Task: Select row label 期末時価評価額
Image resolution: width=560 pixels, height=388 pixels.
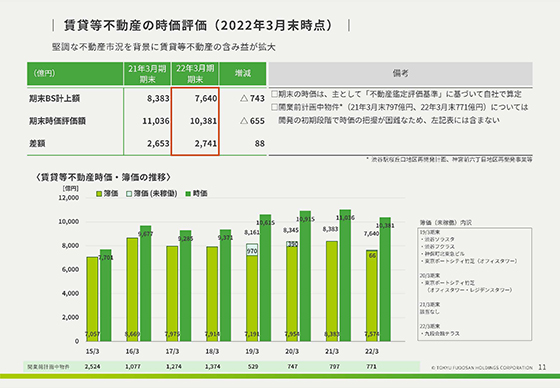Action: click(57, 121)
